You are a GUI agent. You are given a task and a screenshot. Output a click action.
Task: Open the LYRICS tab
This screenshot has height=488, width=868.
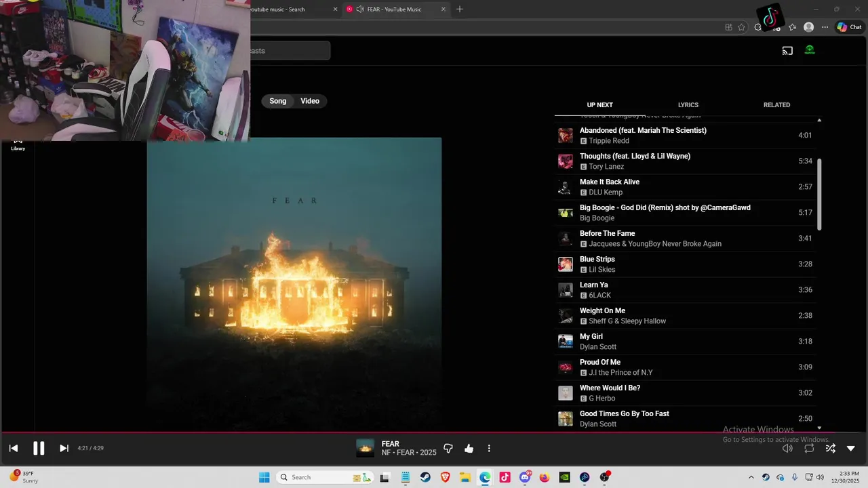[688, 105]
